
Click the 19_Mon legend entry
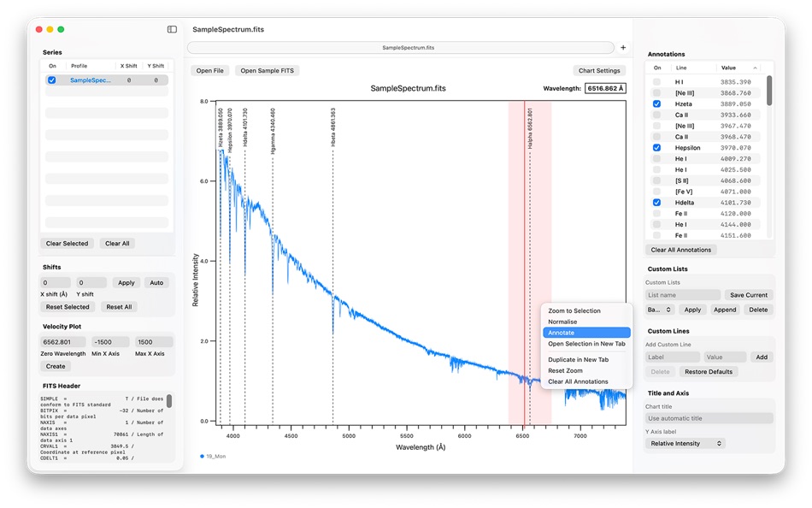point(213,457)
